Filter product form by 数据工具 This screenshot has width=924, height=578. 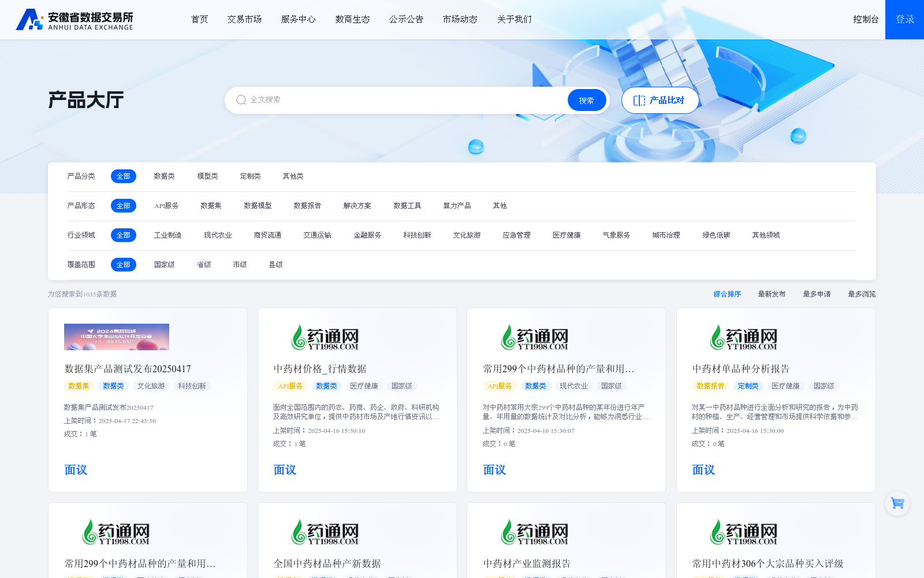pos(407,206)
